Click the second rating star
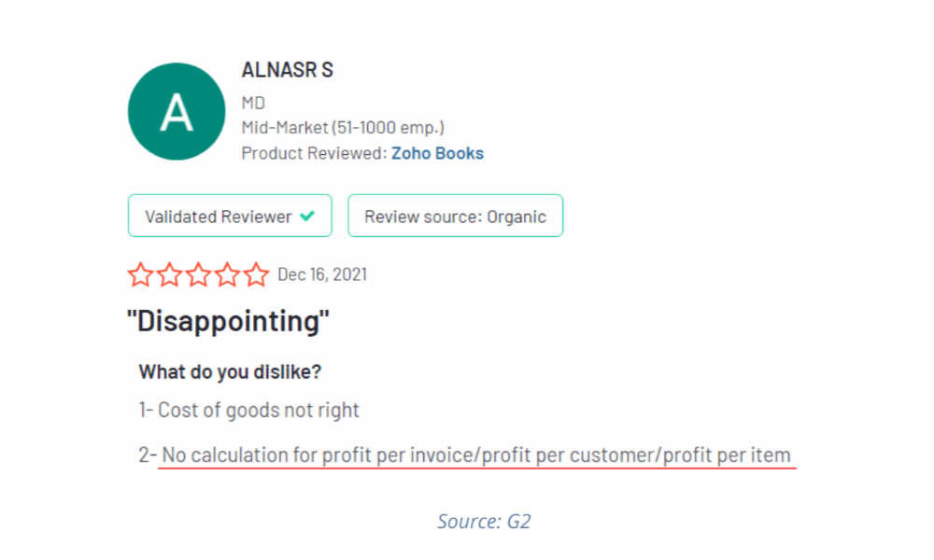This screenshot has width=934, height=560. coord(169,273)
